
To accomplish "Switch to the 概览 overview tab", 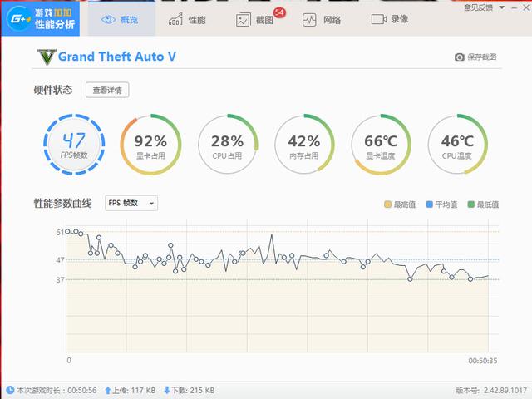I will click(x=122, y=19).
